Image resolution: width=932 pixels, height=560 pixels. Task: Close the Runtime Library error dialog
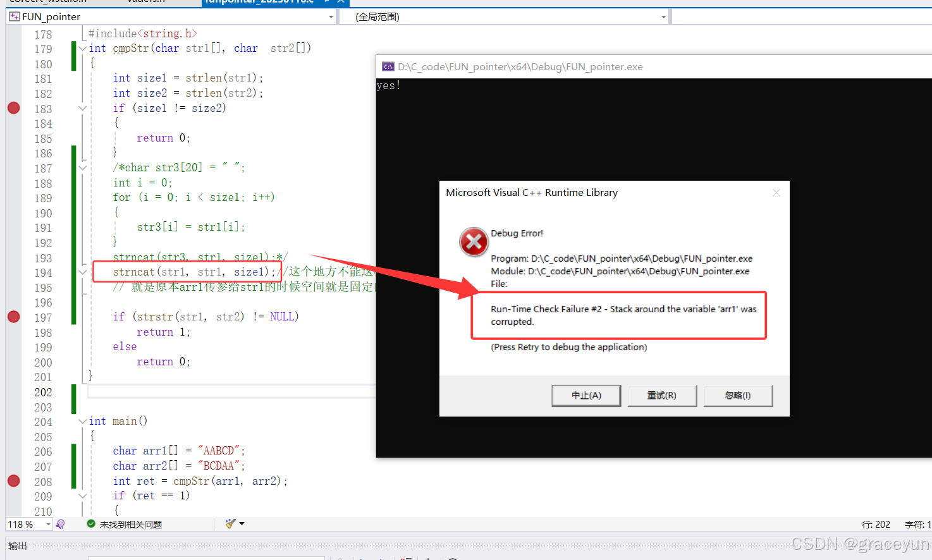coord(776,193)
